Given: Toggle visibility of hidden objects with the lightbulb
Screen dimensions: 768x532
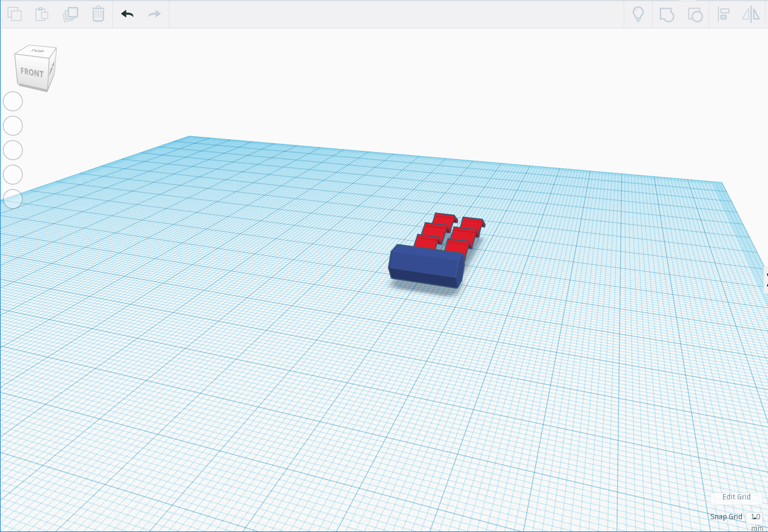Looking at the screenshot, I should [x=638, y=14].
